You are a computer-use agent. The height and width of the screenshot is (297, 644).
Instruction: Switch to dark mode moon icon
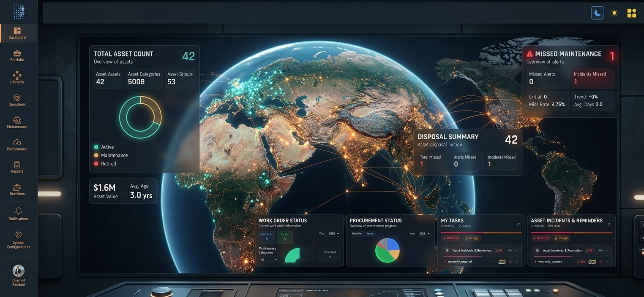[598, 13]
